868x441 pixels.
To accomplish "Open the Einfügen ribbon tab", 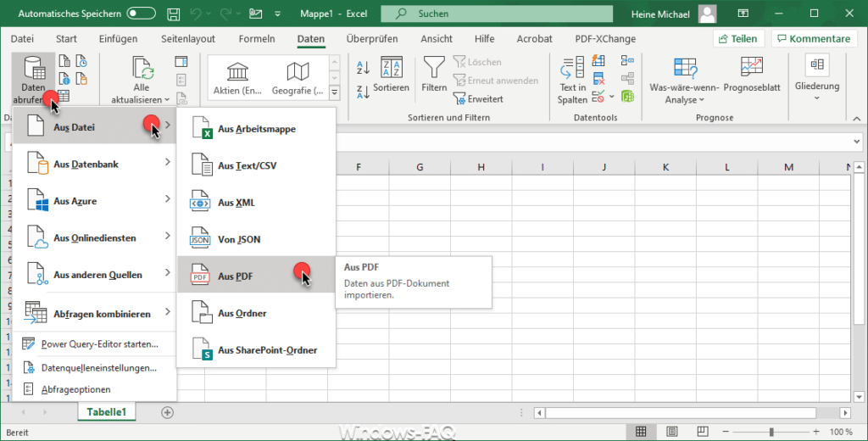I will click(x=118, y=39).
